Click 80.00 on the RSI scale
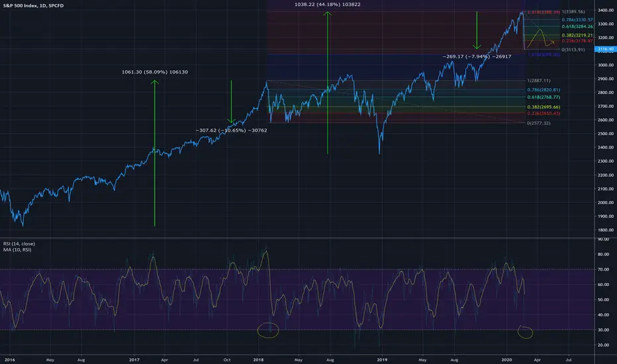Screen dimensions: 617x364 (x=603, y=255)
